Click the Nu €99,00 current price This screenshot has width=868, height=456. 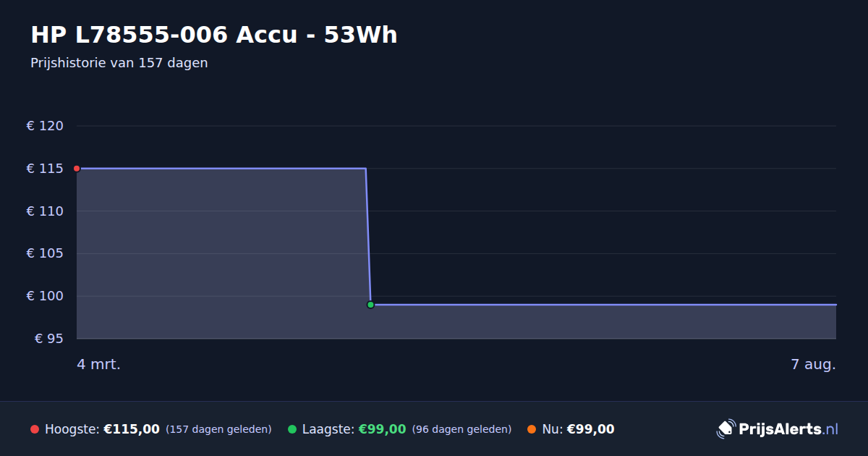click(x=590, y=429)
